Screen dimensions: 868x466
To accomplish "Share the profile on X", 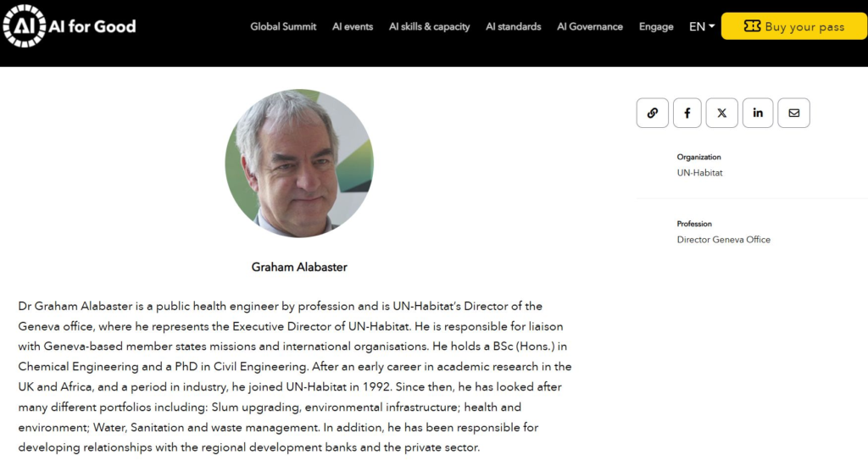I will [x=722, y=113].
